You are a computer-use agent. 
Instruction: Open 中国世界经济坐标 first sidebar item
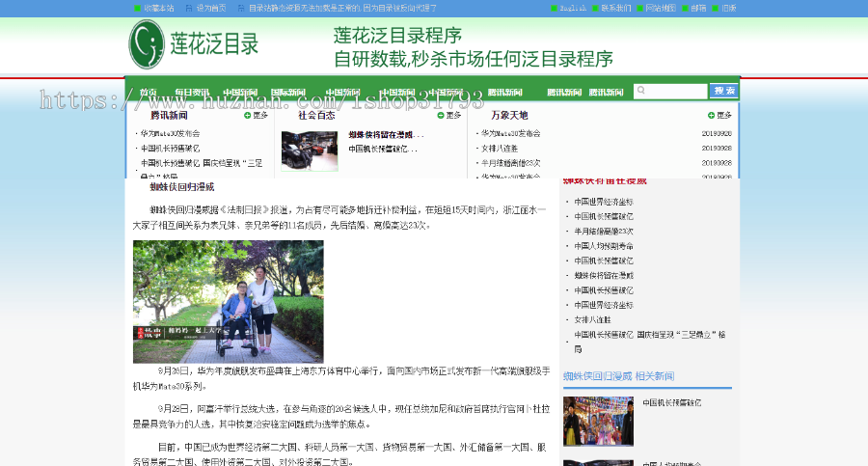coord(604,202)
